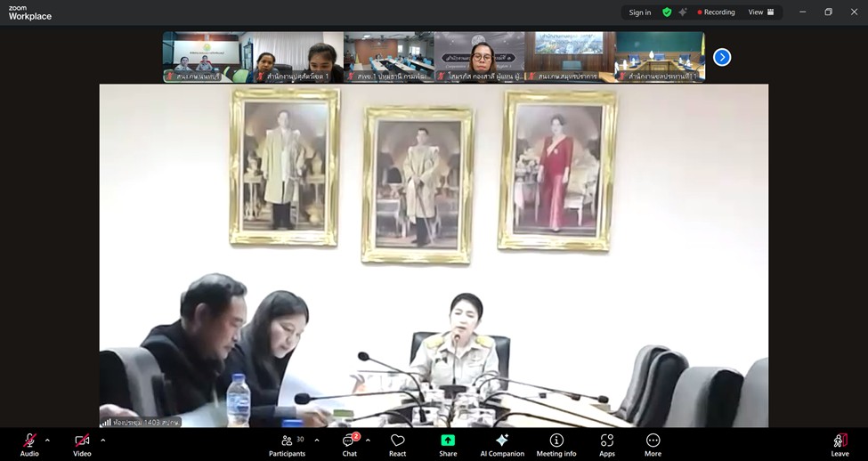The width and height of the screenshot is (868, 461).
Task: Start camera using the Video button
Action: coord(82,444)
